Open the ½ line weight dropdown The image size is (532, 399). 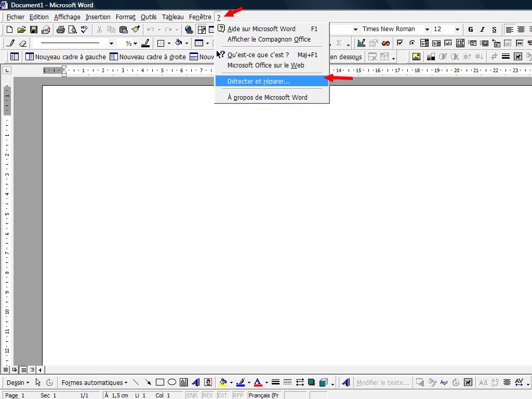135,44
